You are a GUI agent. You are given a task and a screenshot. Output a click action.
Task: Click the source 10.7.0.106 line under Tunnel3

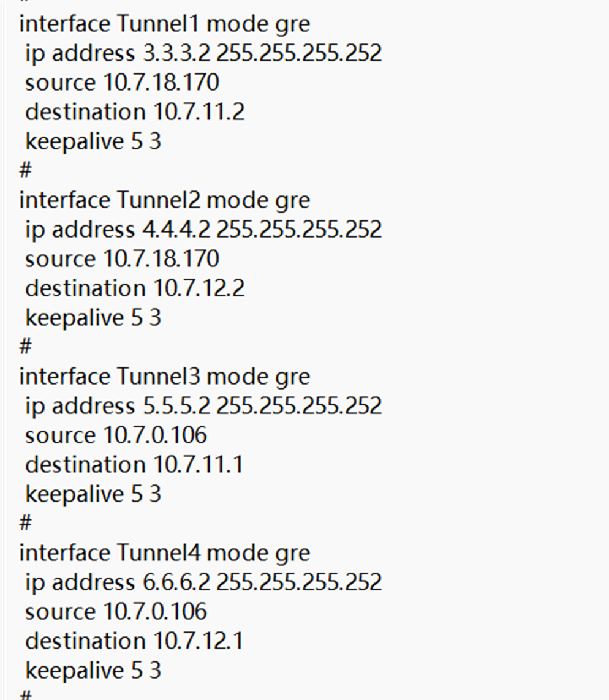pos(116,435)
